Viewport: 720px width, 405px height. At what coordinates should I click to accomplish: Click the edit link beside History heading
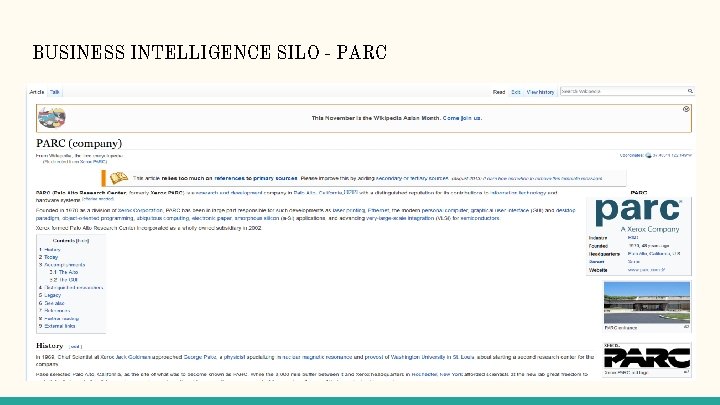(75, 347)
